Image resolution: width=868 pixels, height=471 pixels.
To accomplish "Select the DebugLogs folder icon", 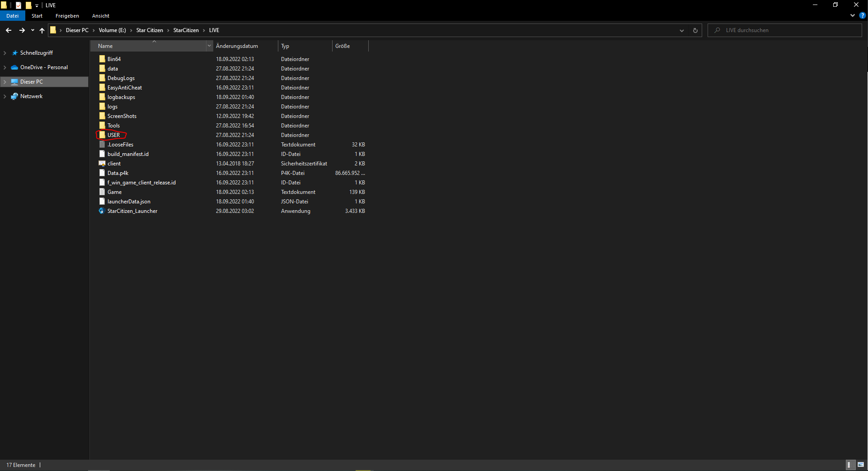I will click(102, 78).
